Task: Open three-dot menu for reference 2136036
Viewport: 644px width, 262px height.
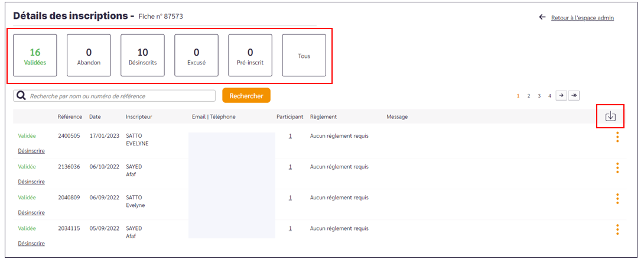Action: coord(617,168)
